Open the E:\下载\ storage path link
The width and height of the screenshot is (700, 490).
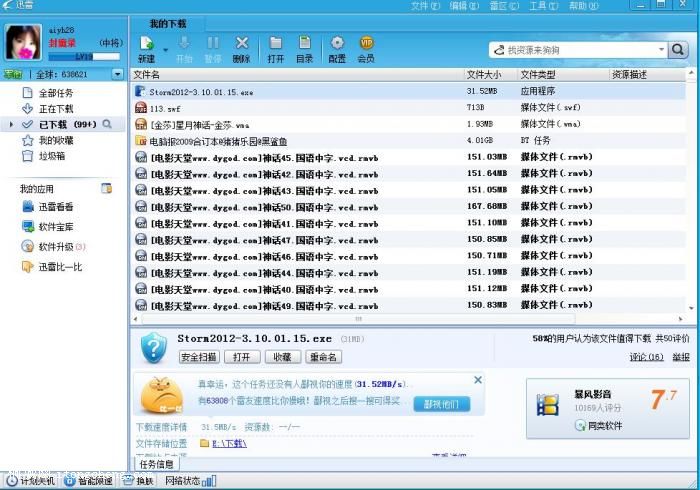(x=229, y=443)
